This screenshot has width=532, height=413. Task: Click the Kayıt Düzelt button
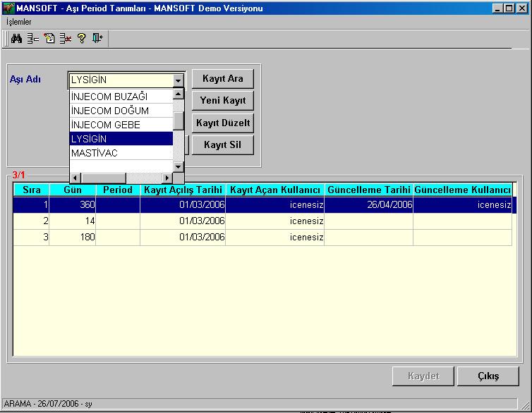223,123
